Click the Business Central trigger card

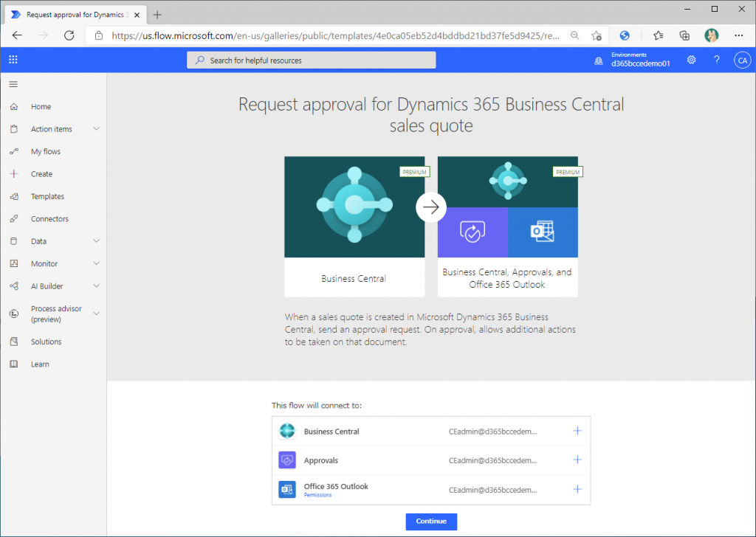pyautogui.click(x=354, y=226)
